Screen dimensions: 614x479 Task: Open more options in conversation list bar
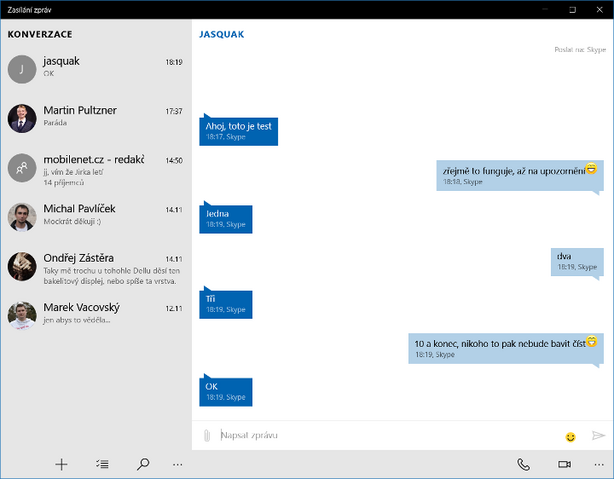click(x=177, y=465)
